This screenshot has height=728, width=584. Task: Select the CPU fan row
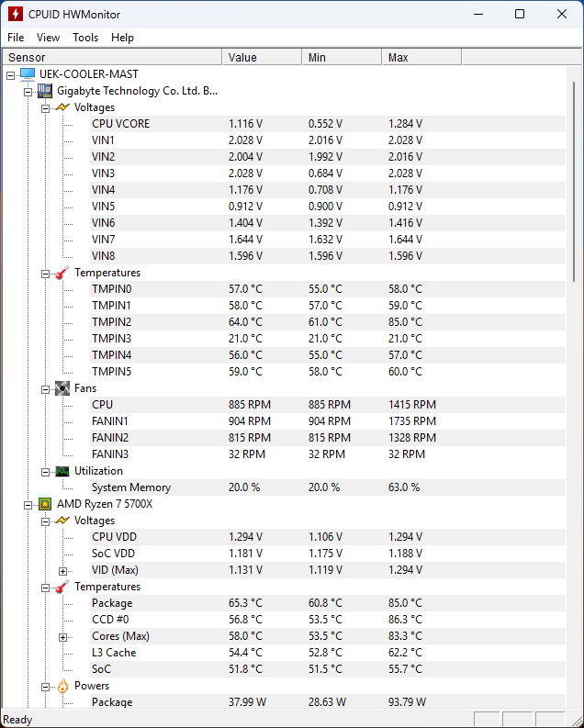[328, 404]
